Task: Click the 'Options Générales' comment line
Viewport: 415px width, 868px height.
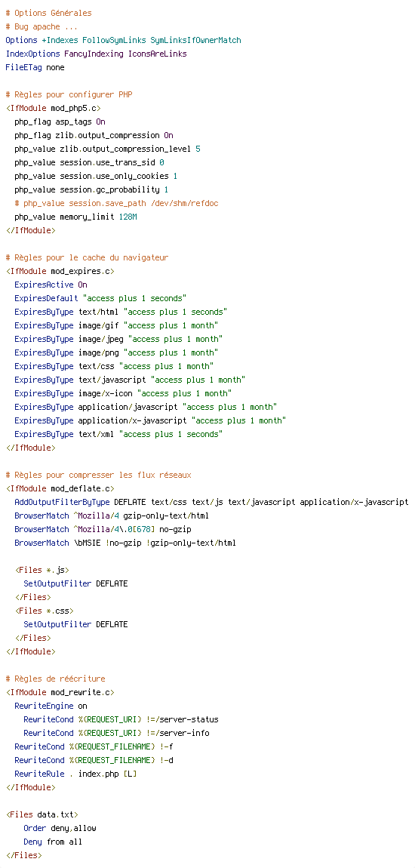Action: [x=49, y=14]
